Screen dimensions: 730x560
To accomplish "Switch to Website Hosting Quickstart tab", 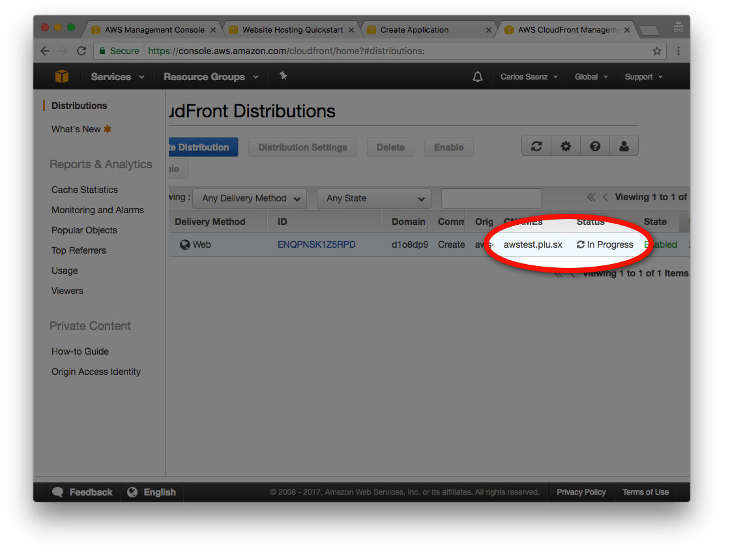I will (293, 30).
